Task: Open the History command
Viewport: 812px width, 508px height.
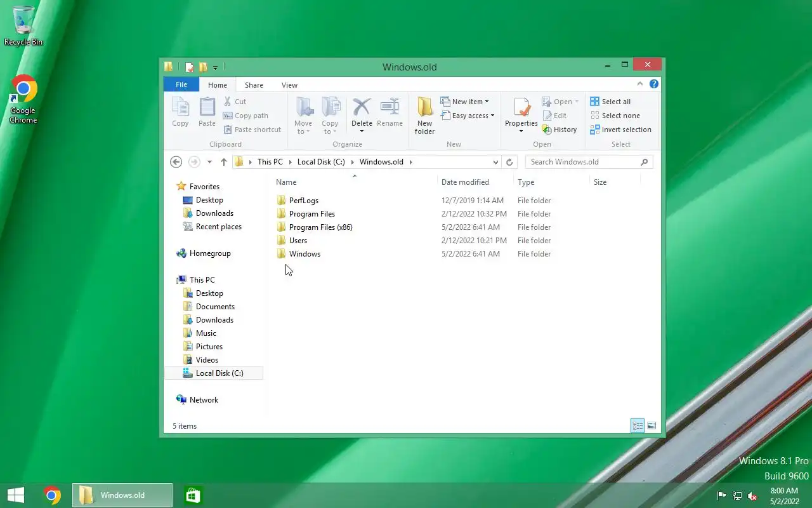Action: point(560,130)
